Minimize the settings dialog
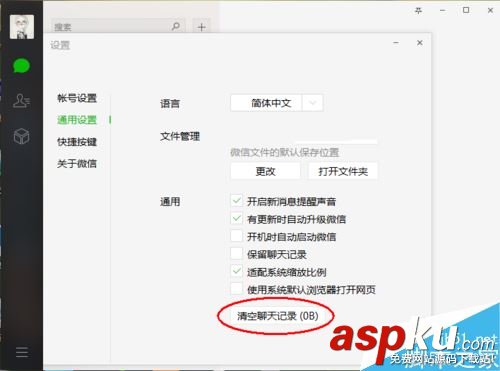500x371 pixels. (396, 43)
